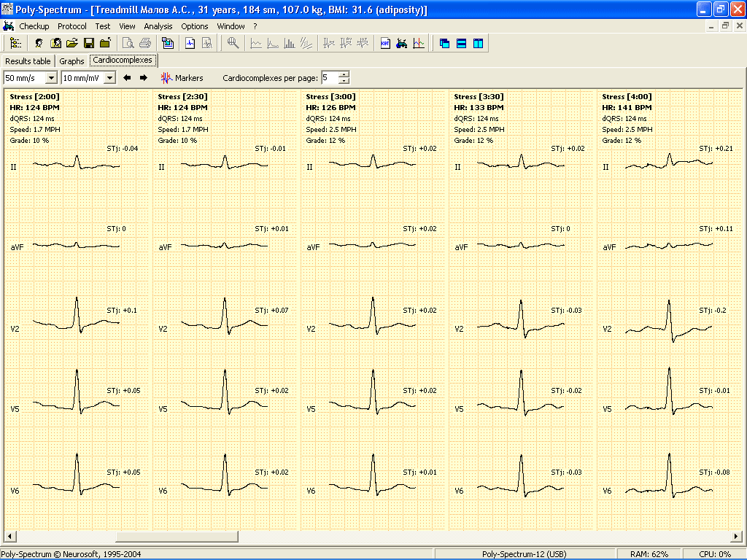Click the "STj: +0.21" value
The height and width of the screenshot is (560, 747).
coord(716,149)
